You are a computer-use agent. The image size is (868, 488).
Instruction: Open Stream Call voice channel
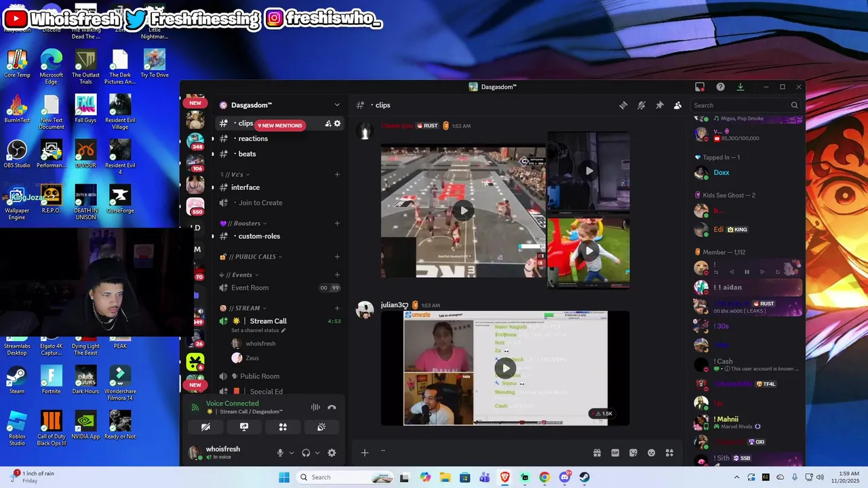pyautogui.click(x=279, y=321)
